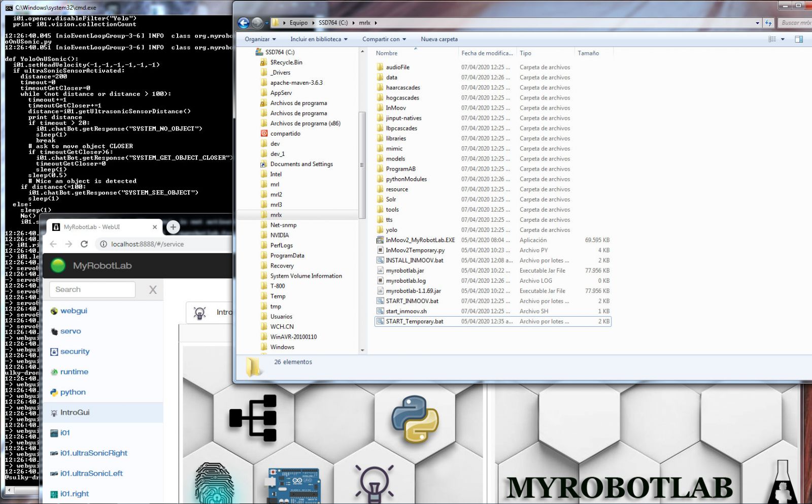Go forward in the browser
This screenshot has width=812, height=504.
pos(69,244)
